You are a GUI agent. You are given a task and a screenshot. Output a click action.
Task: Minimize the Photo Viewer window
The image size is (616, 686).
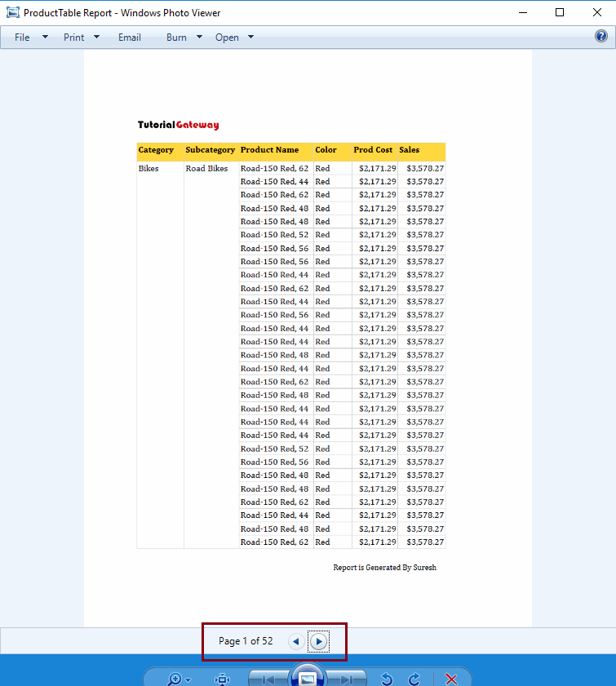[523, 12]
